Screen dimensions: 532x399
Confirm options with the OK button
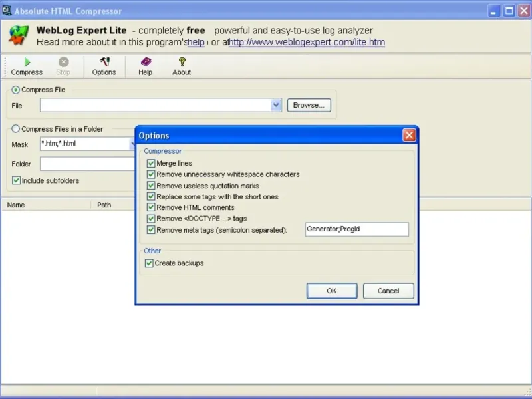(332, 291)
